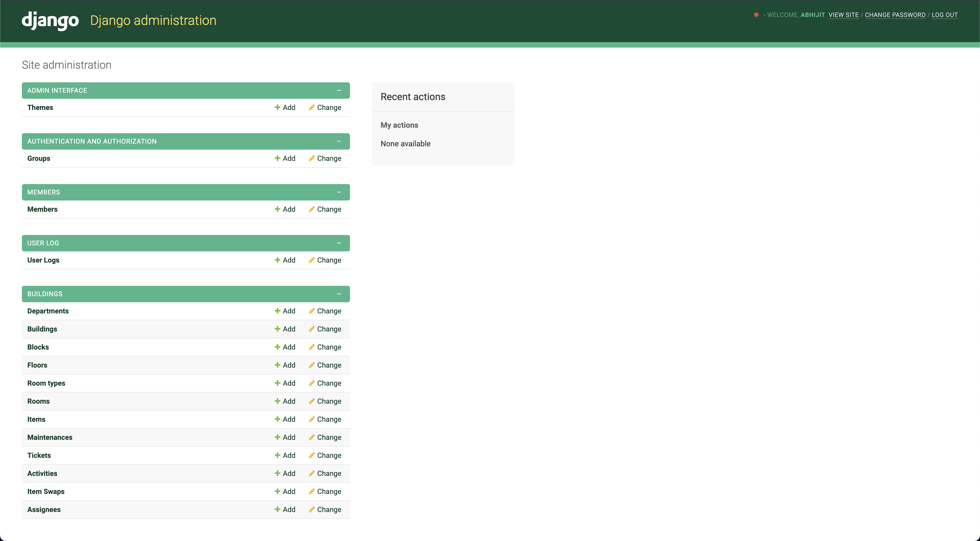Collapse the Authentication and Authorization section
Image resolution: width=980 pixels, height=541 pixels.
[339, 141]
